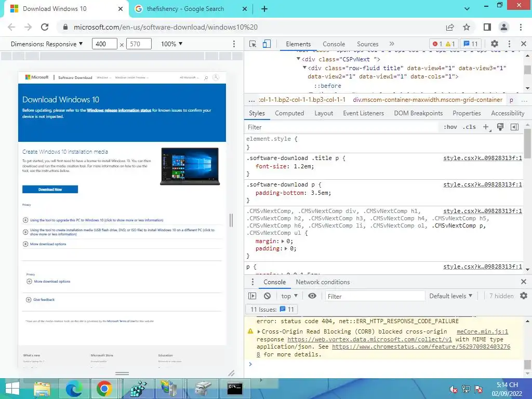Viewport: 532px width, 399px height.
Task: Open the Computed styles tab
Action: 289,113
